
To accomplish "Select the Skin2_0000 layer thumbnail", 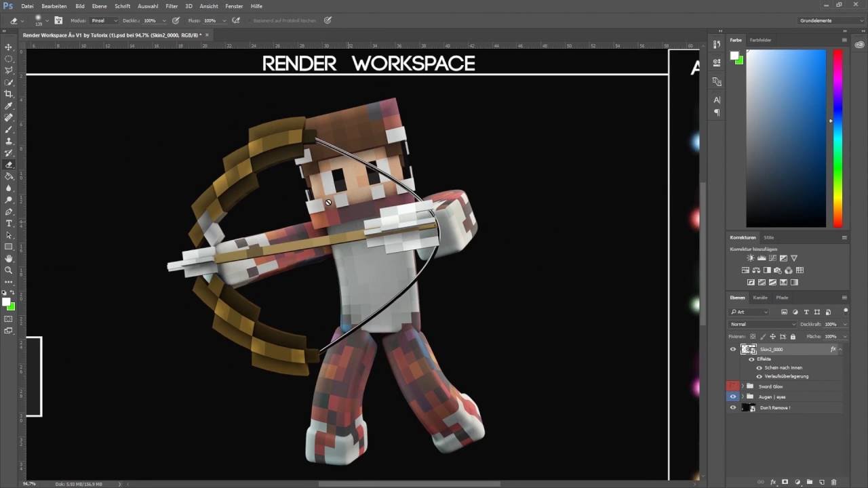I will 749,349.
